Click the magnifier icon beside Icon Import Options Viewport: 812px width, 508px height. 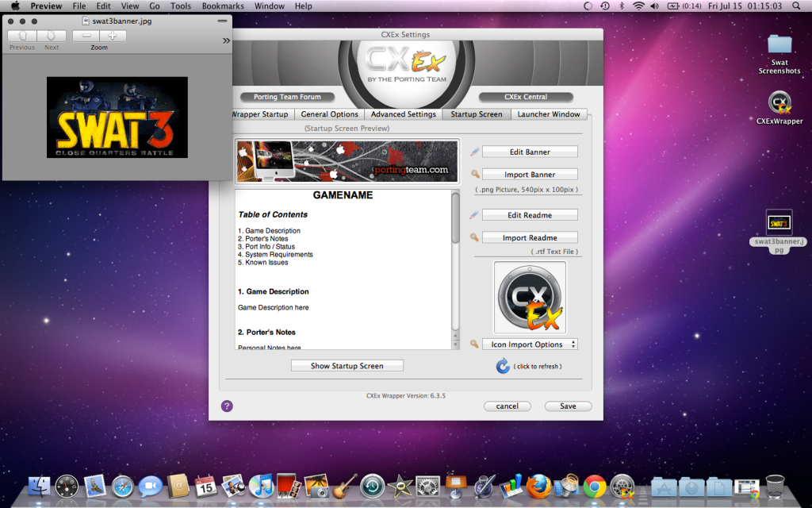474,344
